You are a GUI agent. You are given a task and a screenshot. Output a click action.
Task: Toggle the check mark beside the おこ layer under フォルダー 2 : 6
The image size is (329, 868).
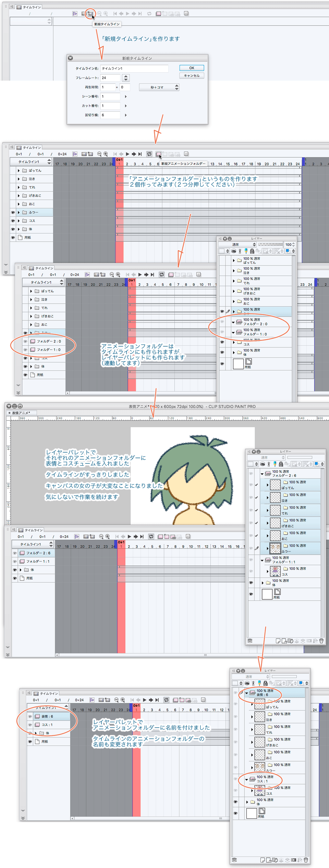pyautogui.click(x=256, y=536)
